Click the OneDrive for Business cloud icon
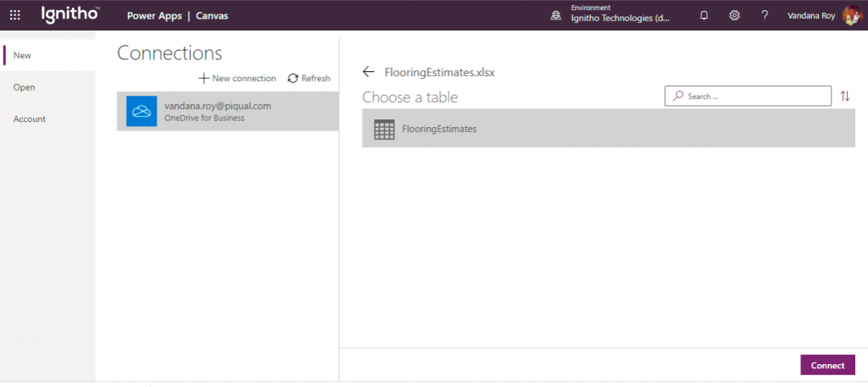 [x=142, y=111]
